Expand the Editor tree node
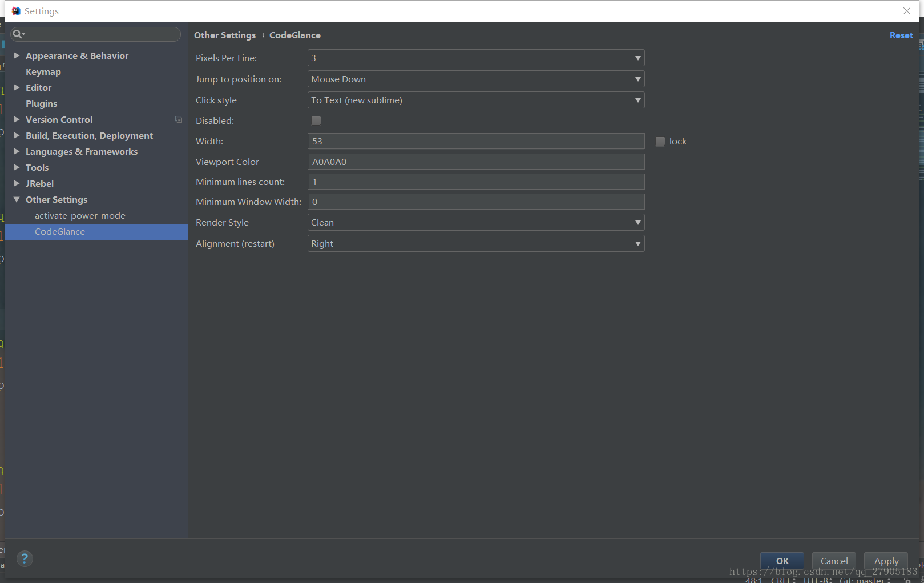Viewport: 924px width, 583px height. click(x=17, y=87)
